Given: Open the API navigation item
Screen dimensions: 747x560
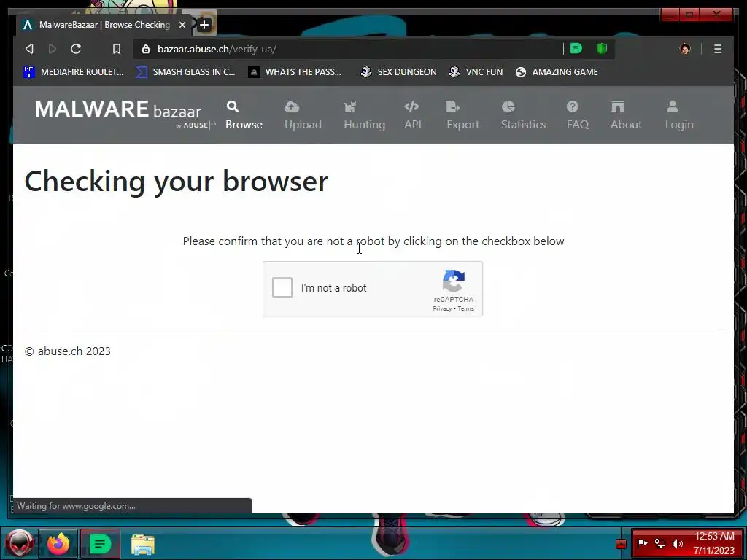Looking at the screenshot, I should click(413, 115).
